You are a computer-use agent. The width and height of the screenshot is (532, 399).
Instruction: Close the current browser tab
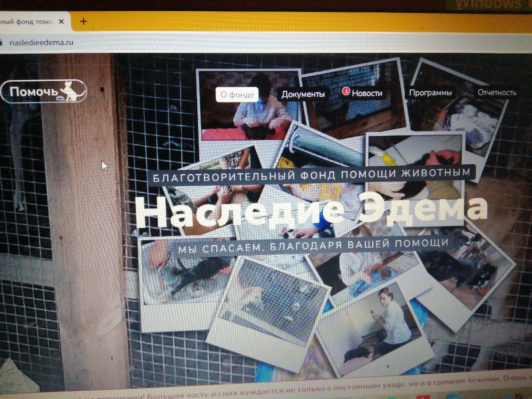coord(61,21)
